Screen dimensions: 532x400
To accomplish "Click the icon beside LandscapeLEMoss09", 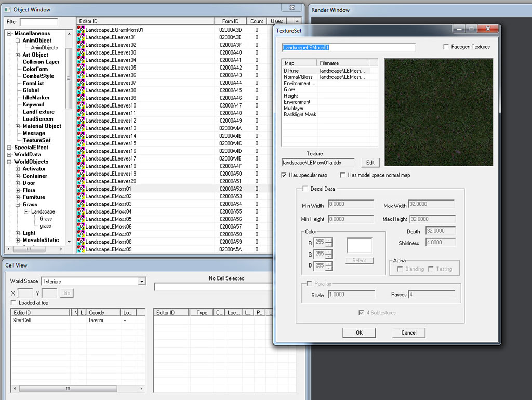I will point(81,250).
